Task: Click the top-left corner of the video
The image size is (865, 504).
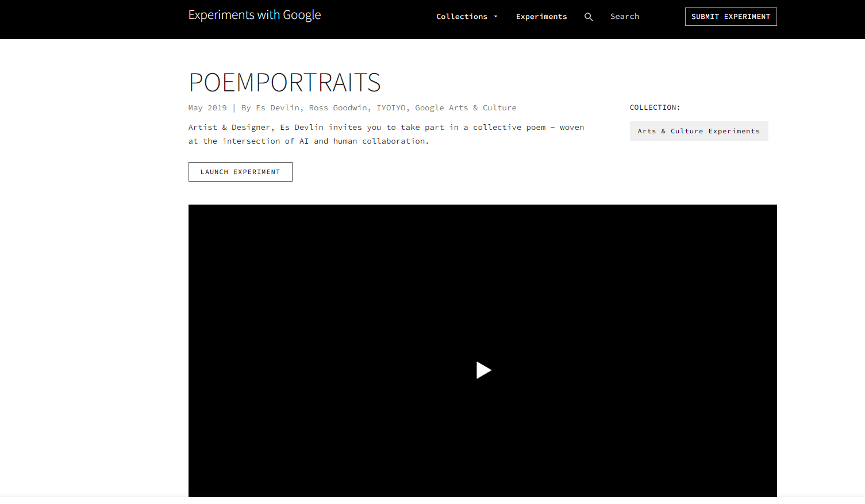Action: [195, 211]
